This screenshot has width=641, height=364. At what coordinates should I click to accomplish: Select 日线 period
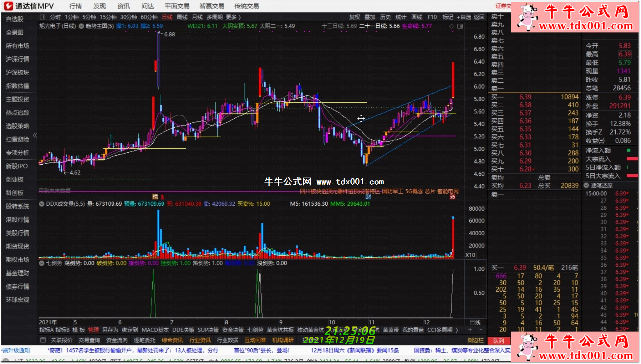(x=167, y=17)
